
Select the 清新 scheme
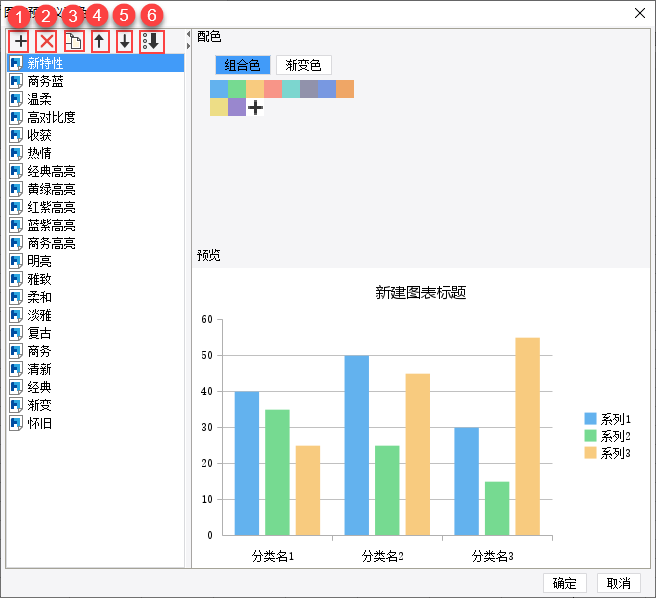pos(96,369)
